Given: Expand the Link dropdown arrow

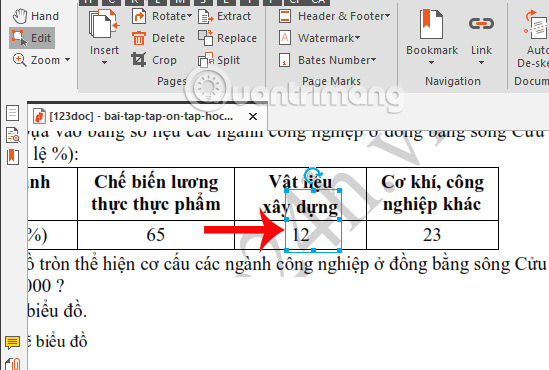Looking at the screenshot, I should tap(481, 63).
